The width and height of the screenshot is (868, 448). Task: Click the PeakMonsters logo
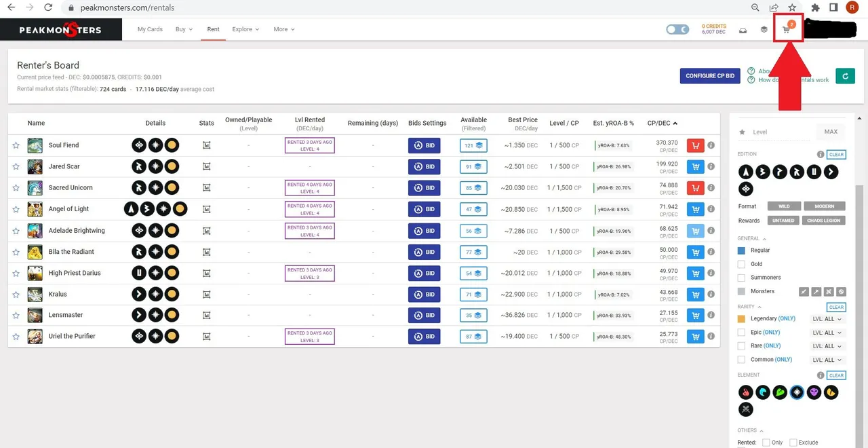pos(60,30)
